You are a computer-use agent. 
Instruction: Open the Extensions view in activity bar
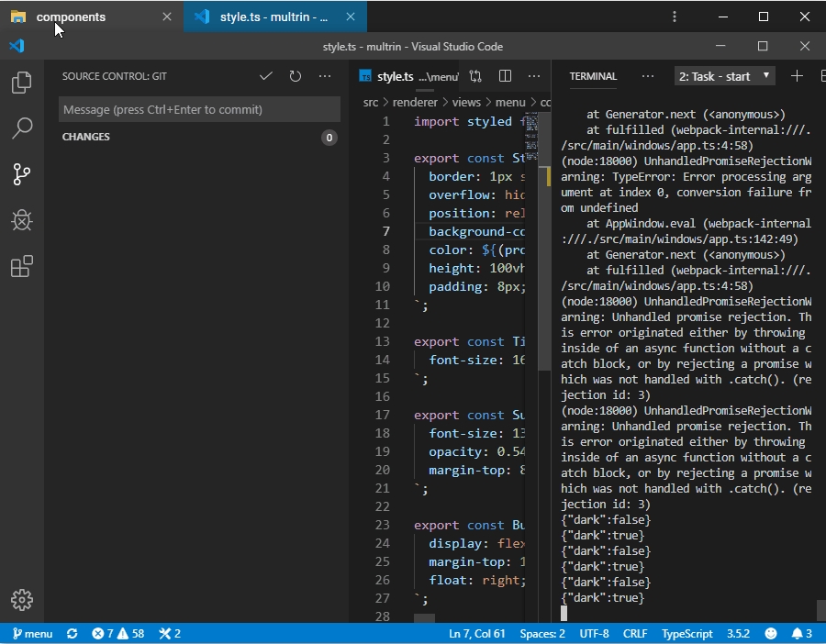tap(22, 267)
